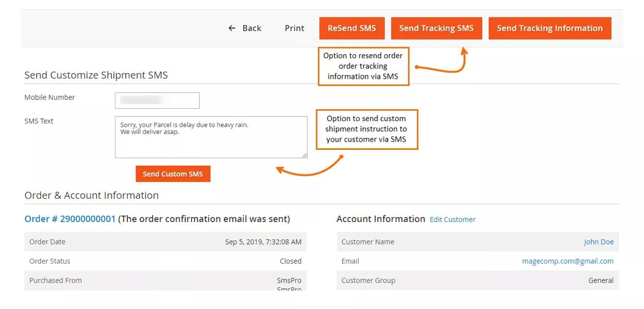Click the SMS Text message area
The image size is (644, 309).
tap(211, 136)
